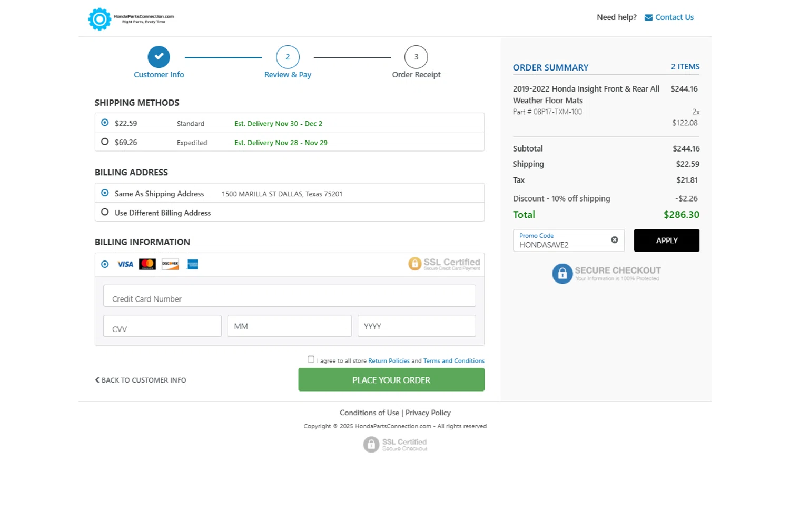The image size is (790, 532).
Task: Choose Use Different Billing Address
Action: (105, 212)
